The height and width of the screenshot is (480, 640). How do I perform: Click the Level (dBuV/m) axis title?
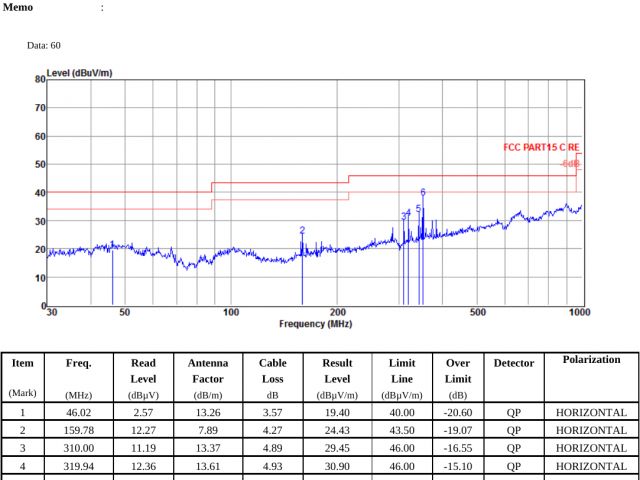click(x=79, y=73)
